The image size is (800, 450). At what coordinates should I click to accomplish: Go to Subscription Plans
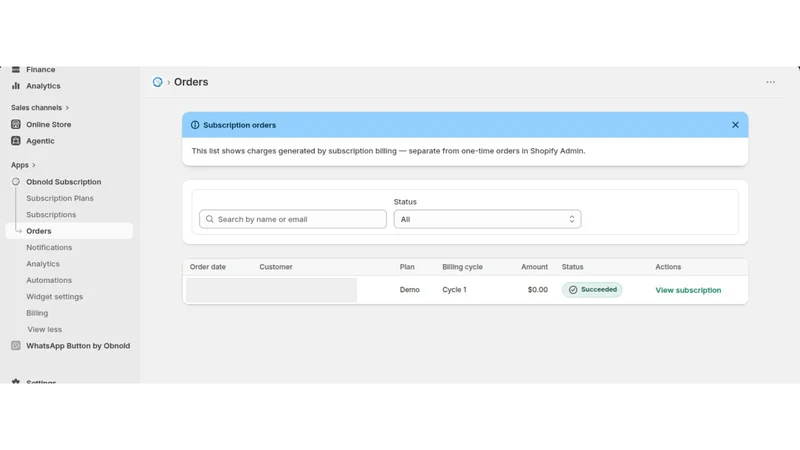[x=60, y=198]
